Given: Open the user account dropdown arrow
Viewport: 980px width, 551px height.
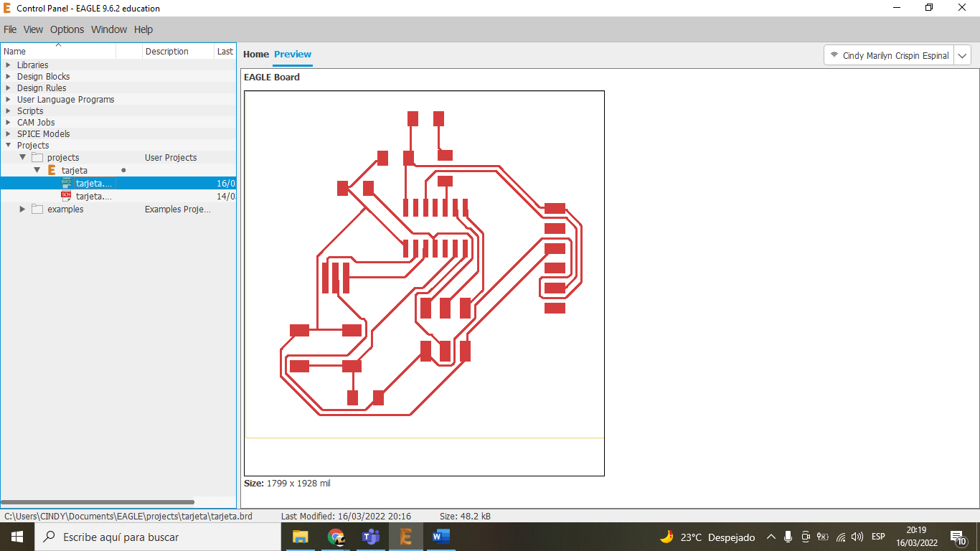Looking at the screenshot, I should coord(963,56).
